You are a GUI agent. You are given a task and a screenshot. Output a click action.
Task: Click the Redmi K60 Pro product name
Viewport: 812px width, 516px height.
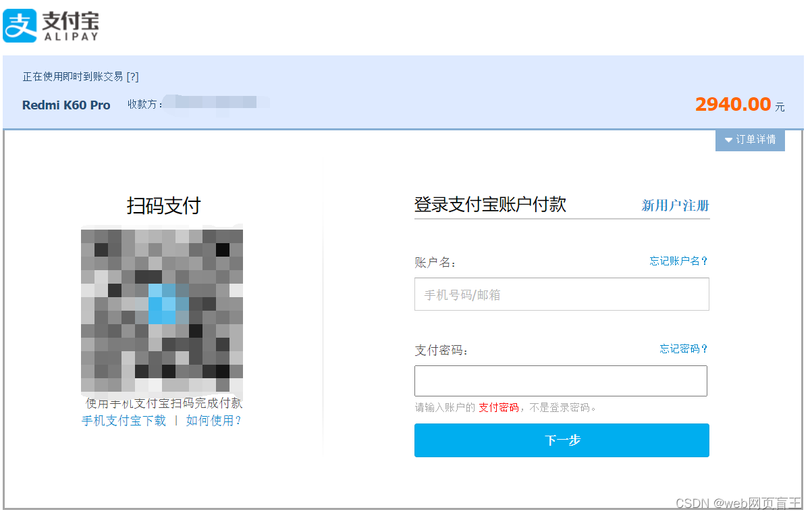65,105
